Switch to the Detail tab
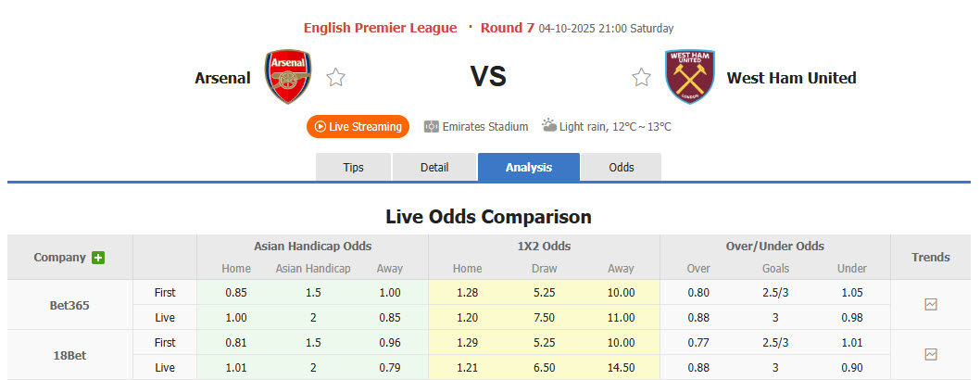The height and width of the screenshot is (380, 980). point(434,167)
